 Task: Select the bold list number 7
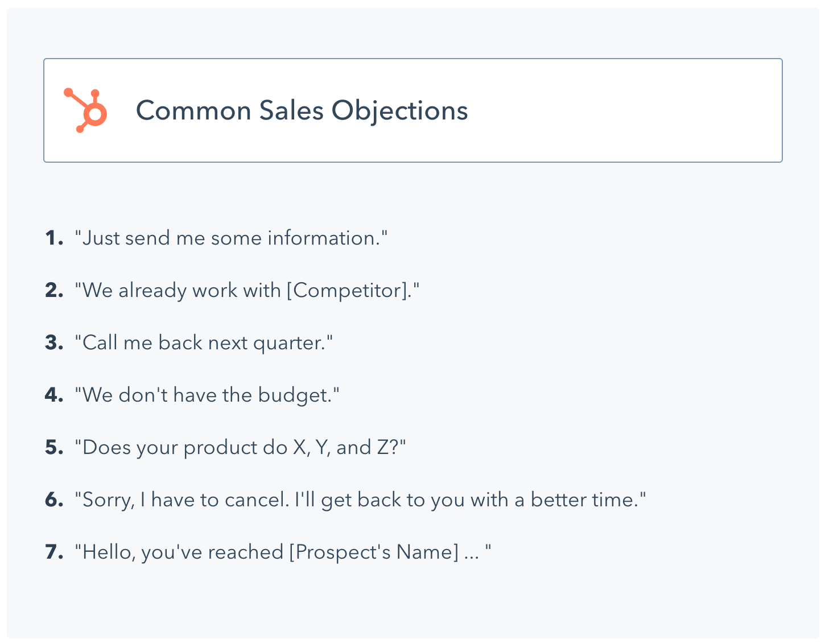tap(53, 552)
